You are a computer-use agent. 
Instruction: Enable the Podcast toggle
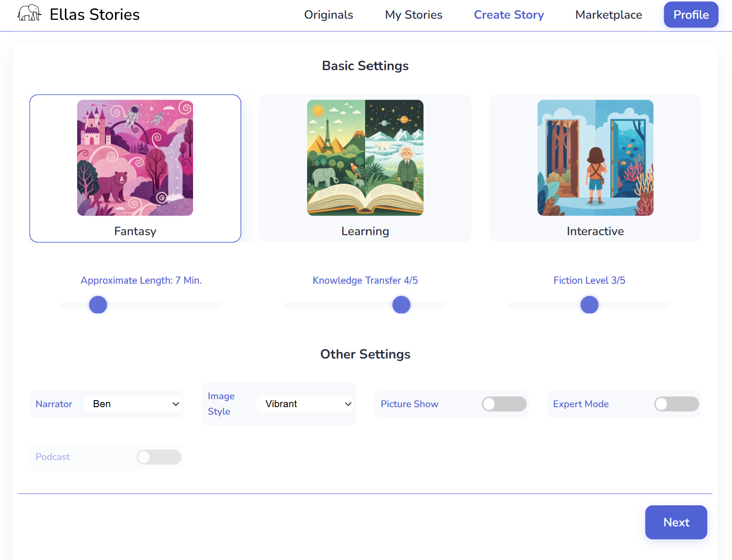(x=159, y=457)
